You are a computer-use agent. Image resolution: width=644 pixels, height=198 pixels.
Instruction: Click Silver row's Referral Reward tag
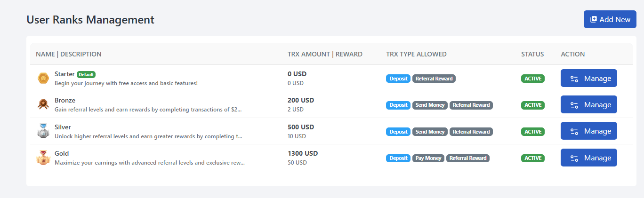[x=471, y=132]
